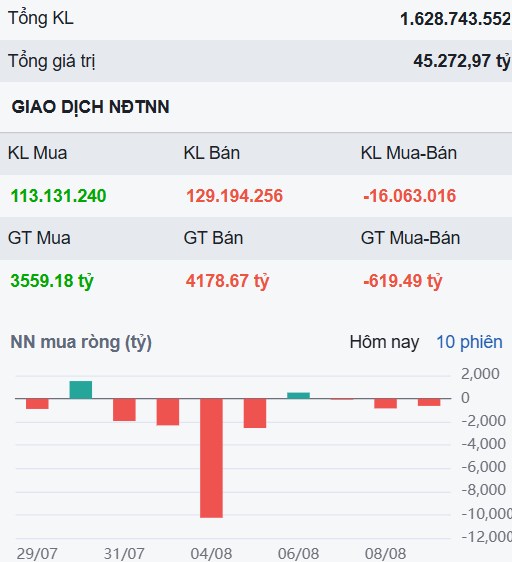Select sell value 4178.67 tỷ

pyautogui.click(x=227, y=281)
